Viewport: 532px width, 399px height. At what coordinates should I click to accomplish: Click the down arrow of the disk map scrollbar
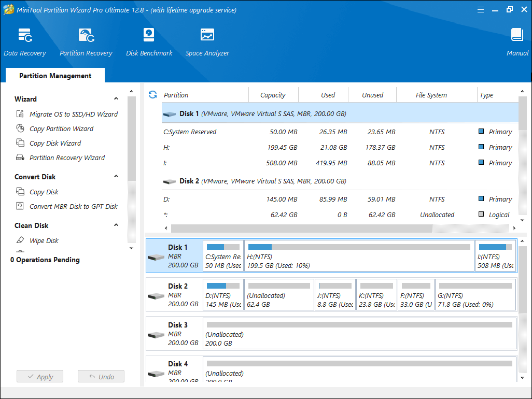523,378
